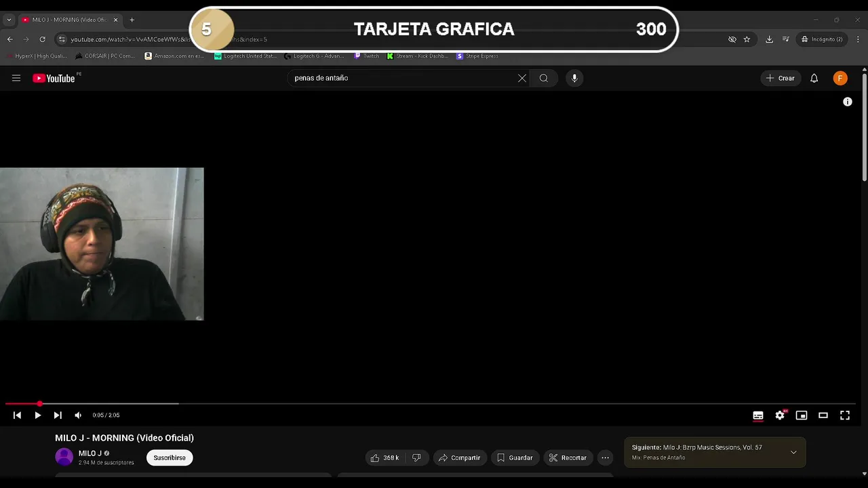Open the Twitch bookmark

367,56
